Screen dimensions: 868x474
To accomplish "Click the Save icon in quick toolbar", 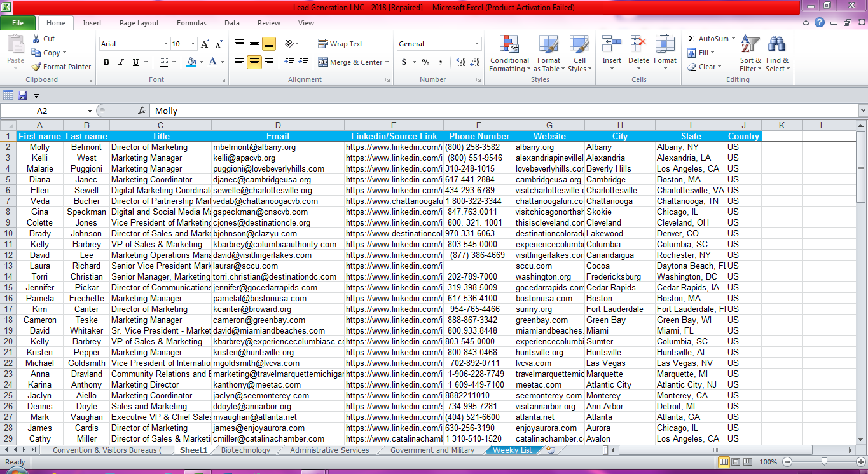I will click(22, 95).
